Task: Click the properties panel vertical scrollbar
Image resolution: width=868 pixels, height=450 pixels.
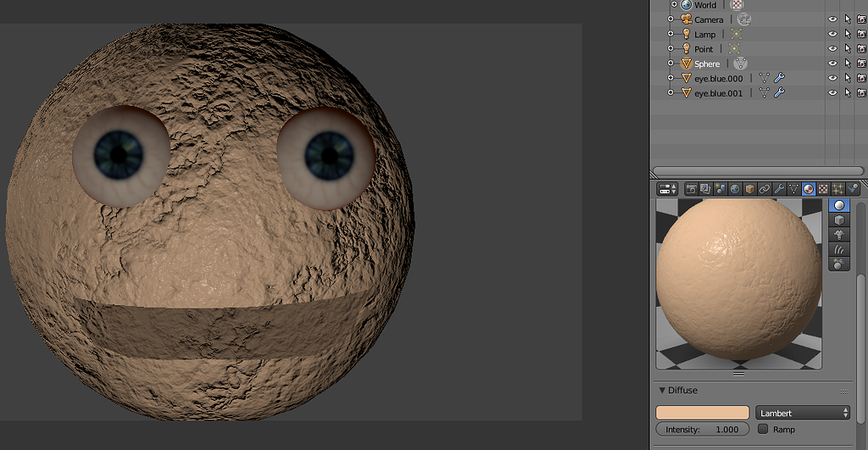Action: tap(861, 348)
